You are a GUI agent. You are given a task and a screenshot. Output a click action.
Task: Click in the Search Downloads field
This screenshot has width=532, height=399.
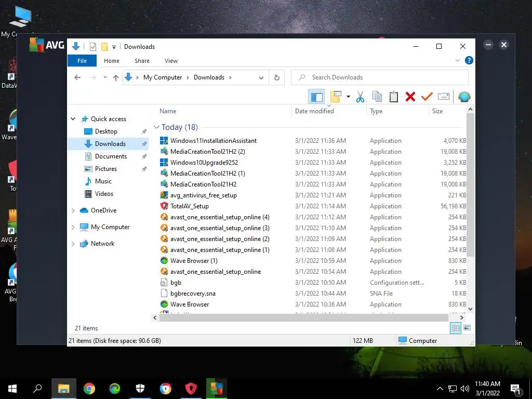[x=380, y=77]
